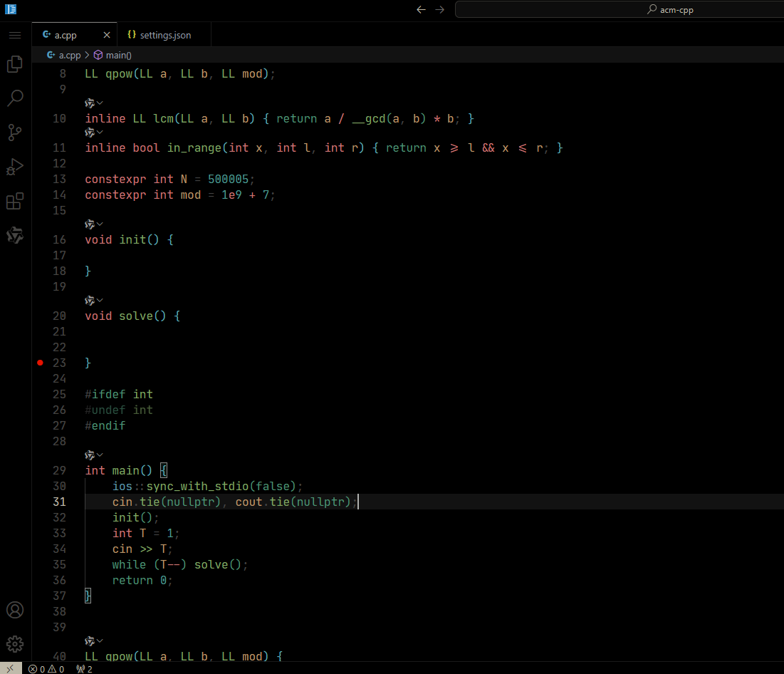Image resolution: width=784 pixels, height=674 pixels.
Task: Click the qpow declaration on line 8
Action: [x=180, y=74]
